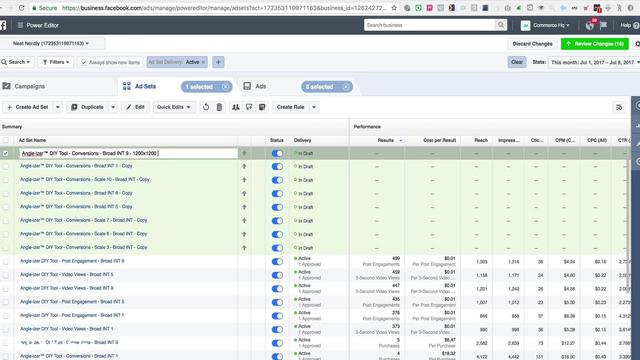Image resolution: width=640 pixels, height=360 pixels.
Task: Open the notifications globe icon
Action: [x=589, y=25]
